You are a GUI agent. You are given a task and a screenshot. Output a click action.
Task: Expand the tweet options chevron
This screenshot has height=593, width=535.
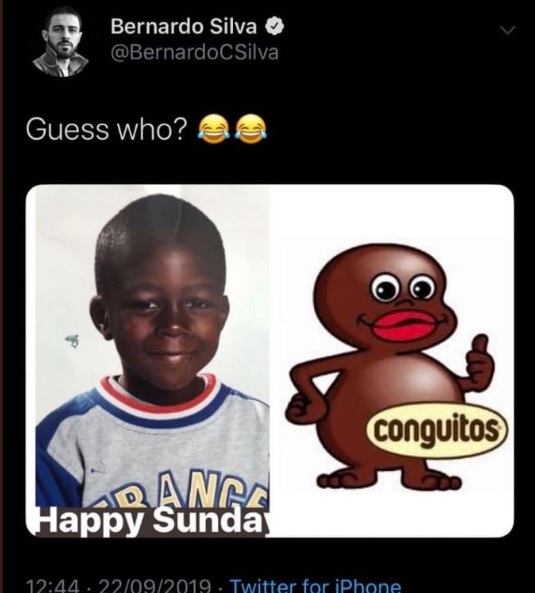tap(507, 30)
